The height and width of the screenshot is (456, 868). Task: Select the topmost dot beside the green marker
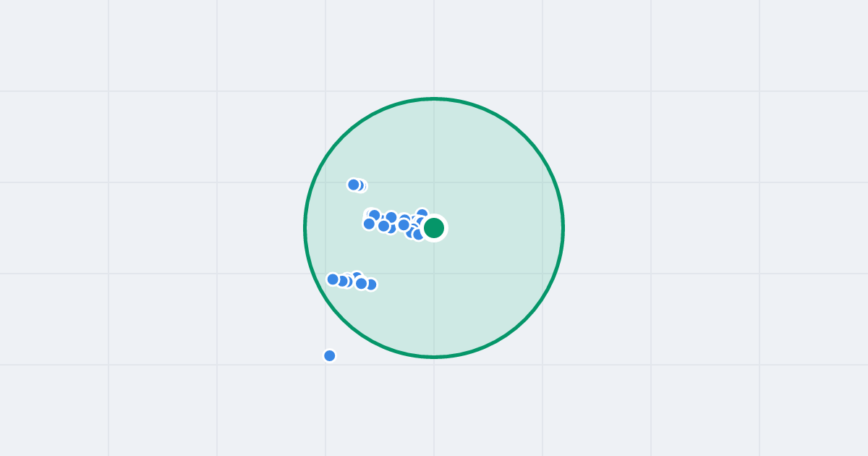click(422, 214)
